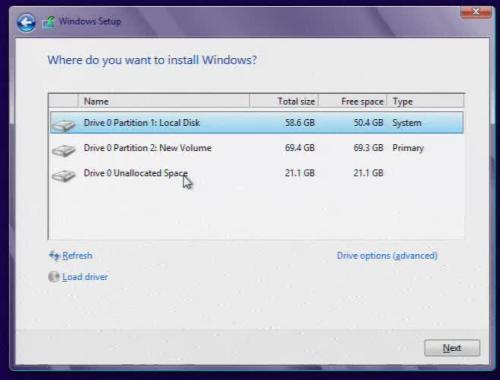Viewport: 500px width, 380px height.
Task: Click the Windows Setup title text
Action: 90,22
